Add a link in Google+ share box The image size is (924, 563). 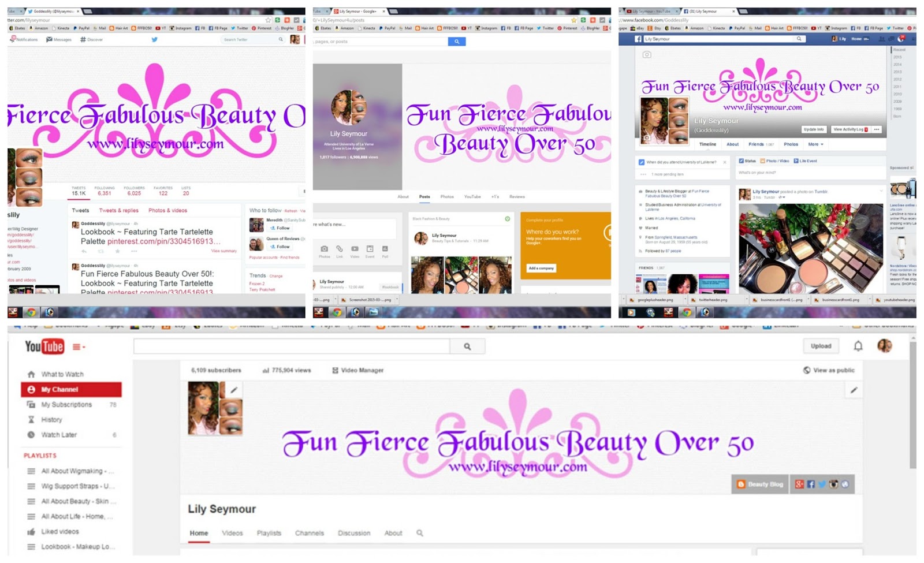point(340,251)
